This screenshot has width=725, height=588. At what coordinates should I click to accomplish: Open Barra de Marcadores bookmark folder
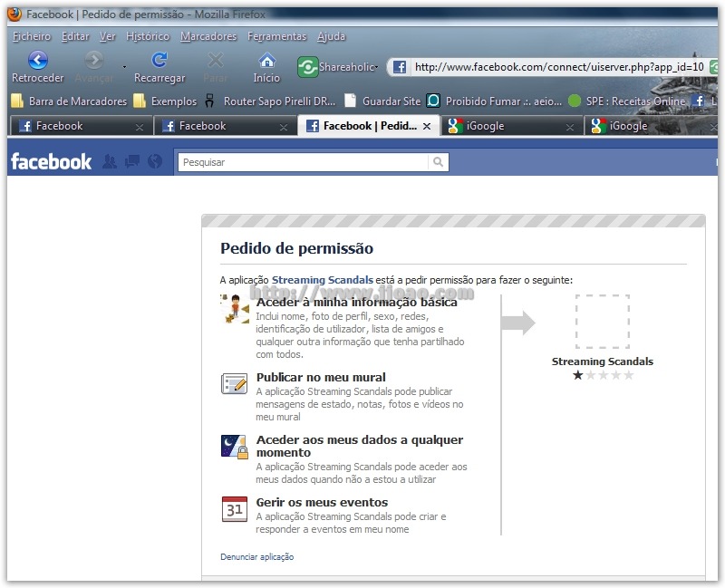pyautogui.click(x=69, y=101)
